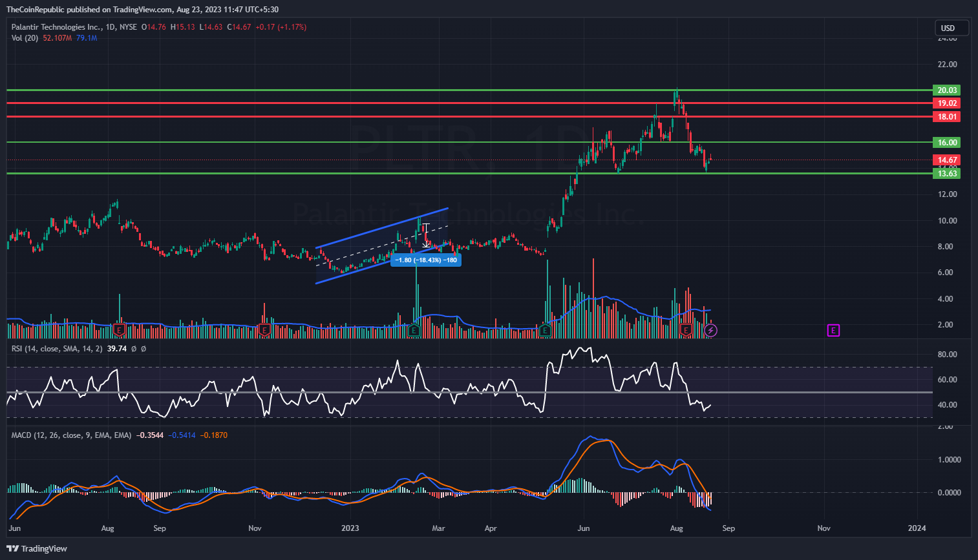This screenshot has height=560, width=978.
Task: Click the 1.0000 MACD axis label
Action: pos(949,460)
